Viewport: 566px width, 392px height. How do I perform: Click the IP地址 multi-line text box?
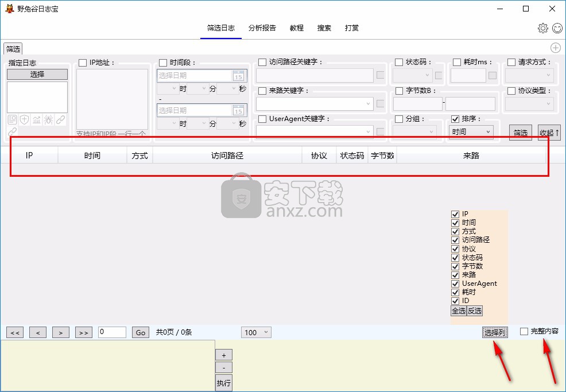pyautogui.click(x=112, y=99)
